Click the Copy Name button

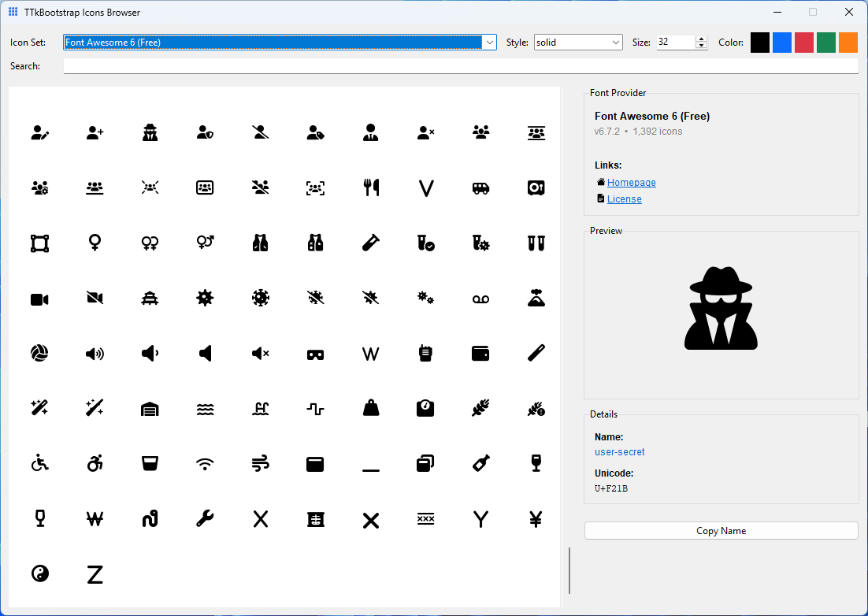click(x=721, y=530)
